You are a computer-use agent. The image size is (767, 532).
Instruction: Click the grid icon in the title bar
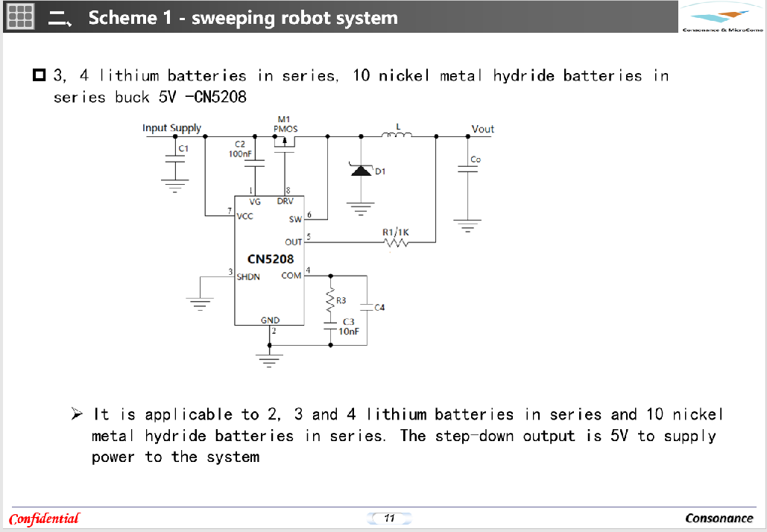click(x=20, y=16)
